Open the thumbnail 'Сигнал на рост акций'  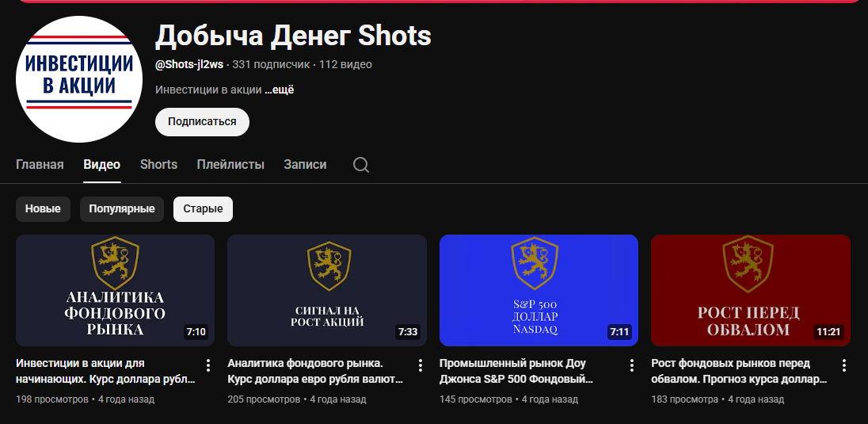(327, 290)
